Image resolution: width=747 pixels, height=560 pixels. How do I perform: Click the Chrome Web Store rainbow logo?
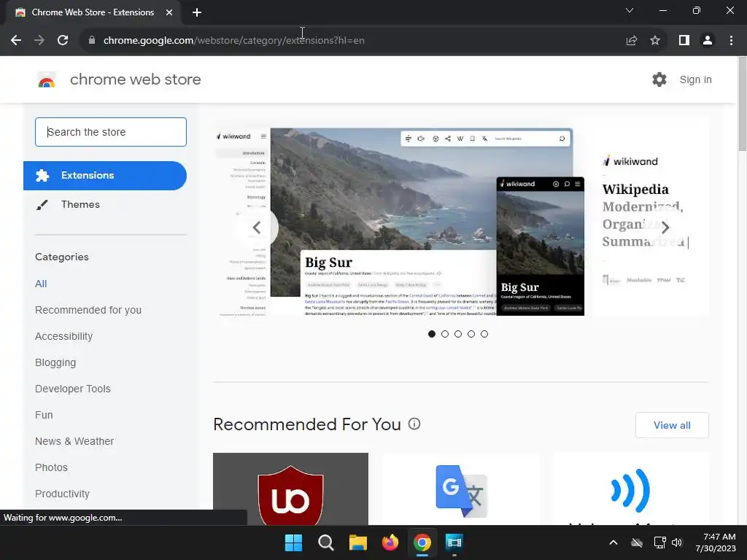pos(46,80)
